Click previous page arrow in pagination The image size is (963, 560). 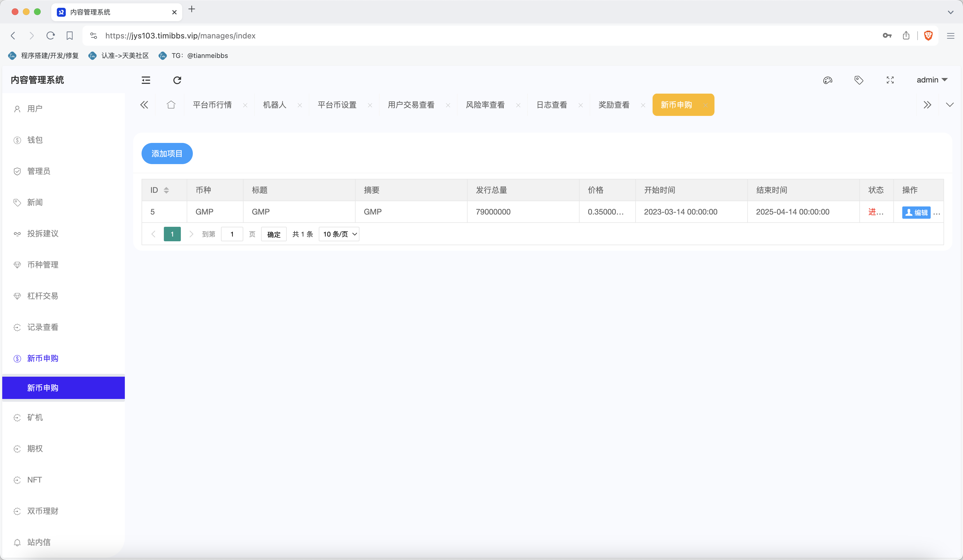(153, 234)
